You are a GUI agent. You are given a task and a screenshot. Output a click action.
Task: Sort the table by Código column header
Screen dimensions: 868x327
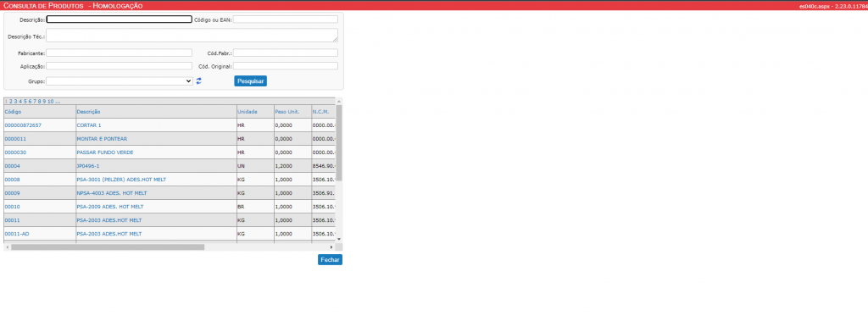click(13, 112)
